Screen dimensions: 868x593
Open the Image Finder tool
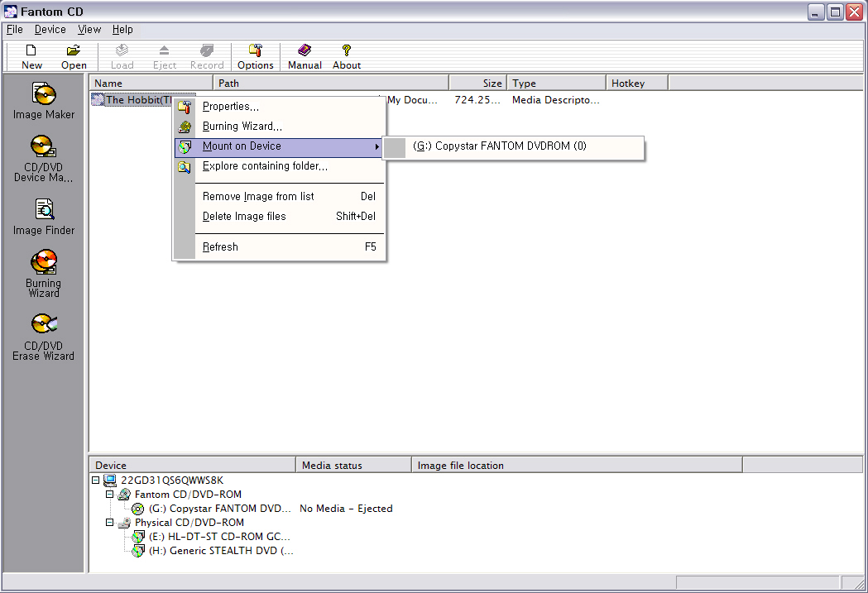[44, 216]
